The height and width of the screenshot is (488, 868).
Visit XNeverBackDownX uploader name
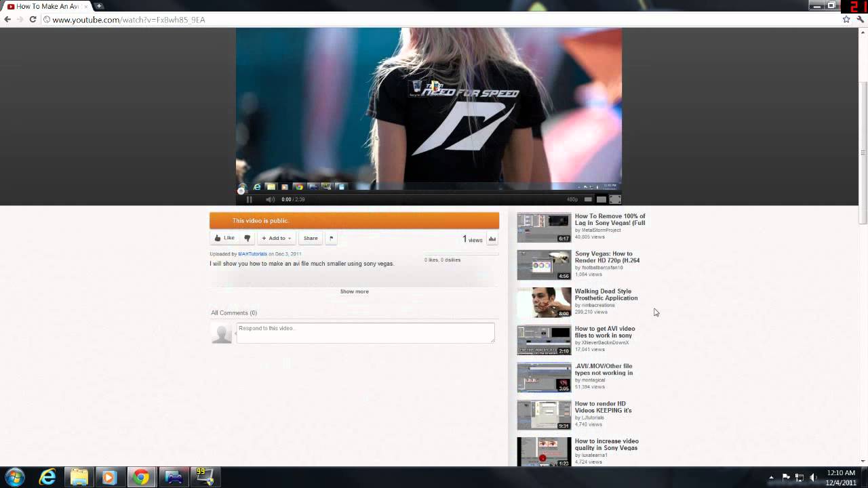(605, 343)
